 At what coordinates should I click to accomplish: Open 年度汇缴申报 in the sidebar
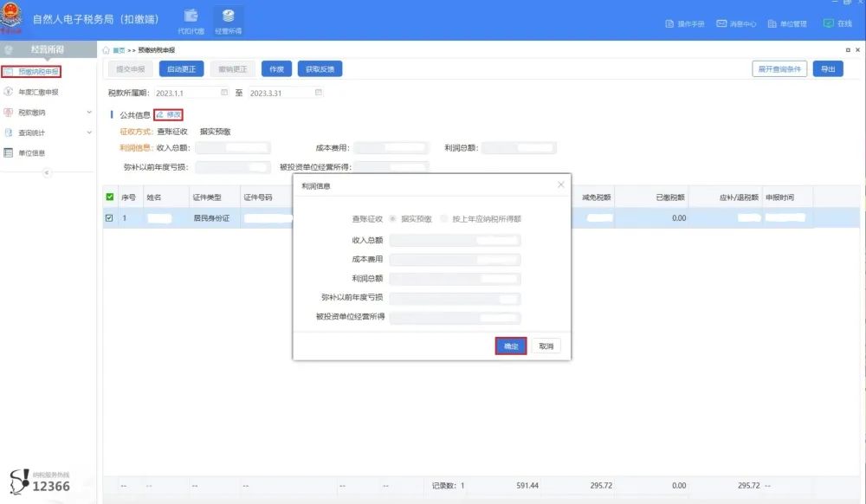coord(38,92)
